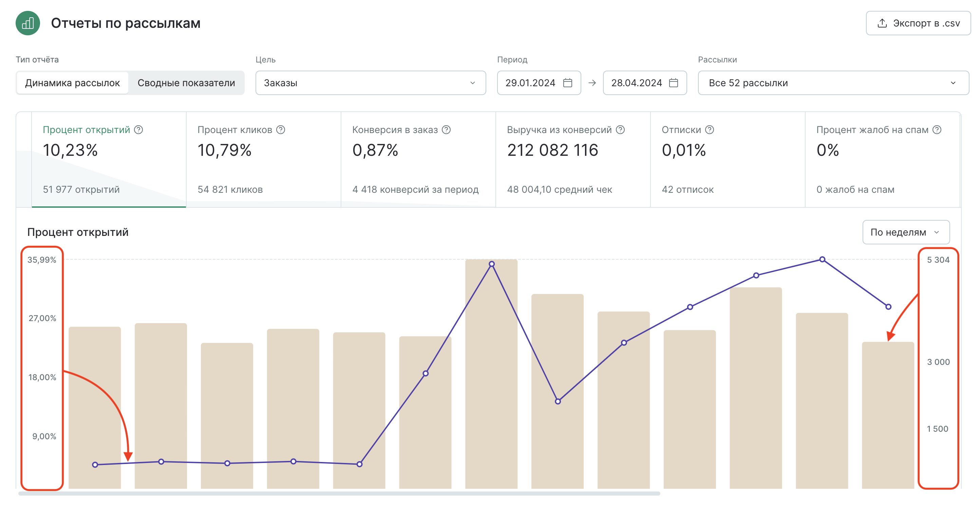Click the 54 821 кликов text
The height and width of the screenshot is (520, 980).
point(230,190)
